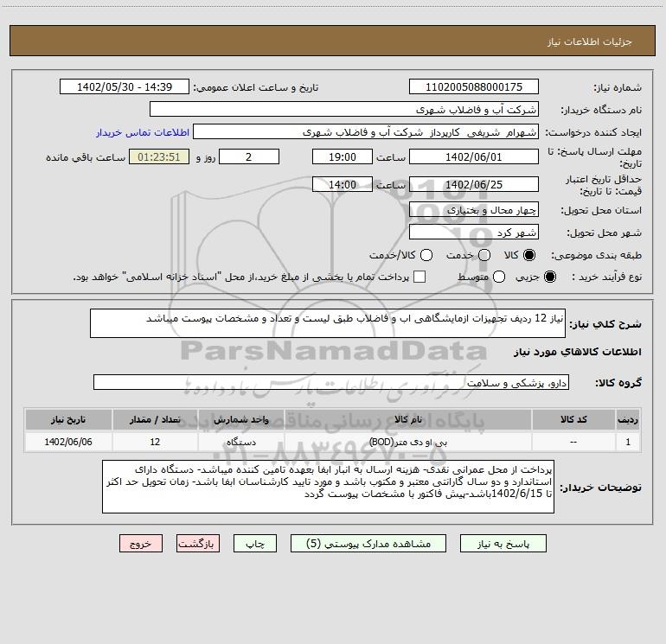
Task: Click the خروج exit button
Action: pyautogui.click(x=141, y=544)
